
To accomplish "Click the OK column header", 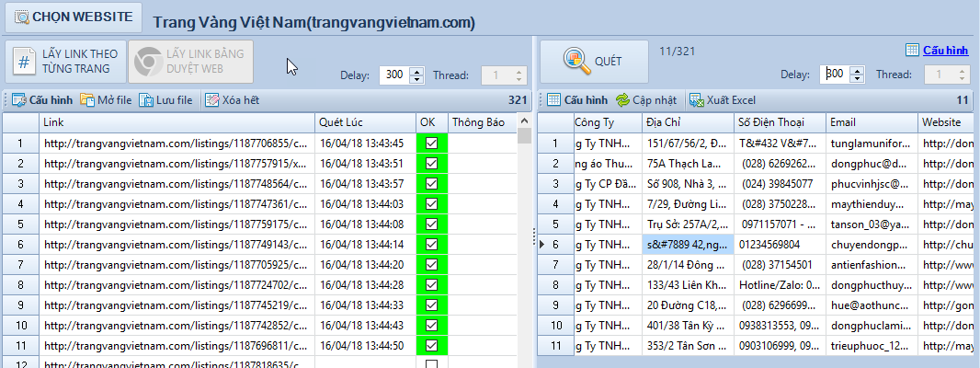I will [432, 122].
